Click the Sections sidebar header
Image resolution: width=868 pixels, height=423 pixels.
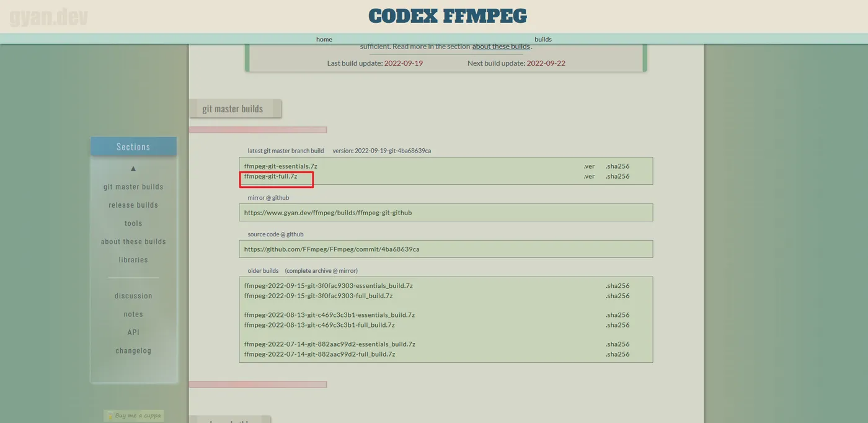point(133,147)
